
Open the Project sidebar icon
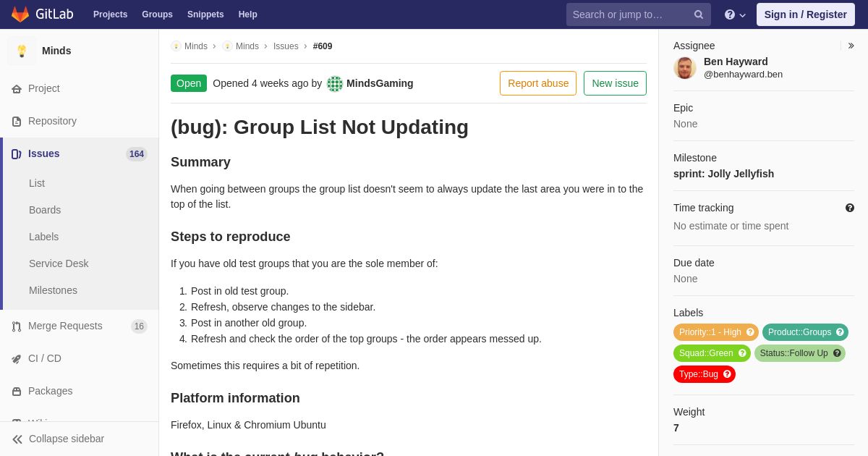[17, 89]
